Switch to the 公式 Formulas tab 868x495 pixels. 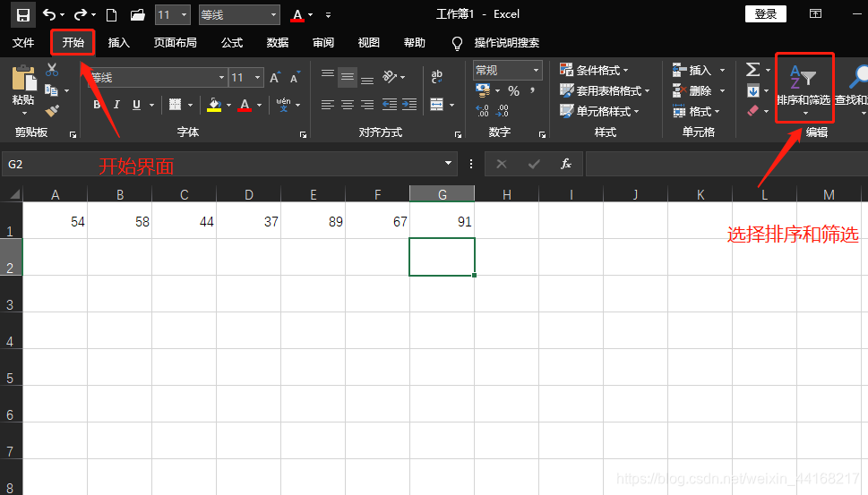232,43
